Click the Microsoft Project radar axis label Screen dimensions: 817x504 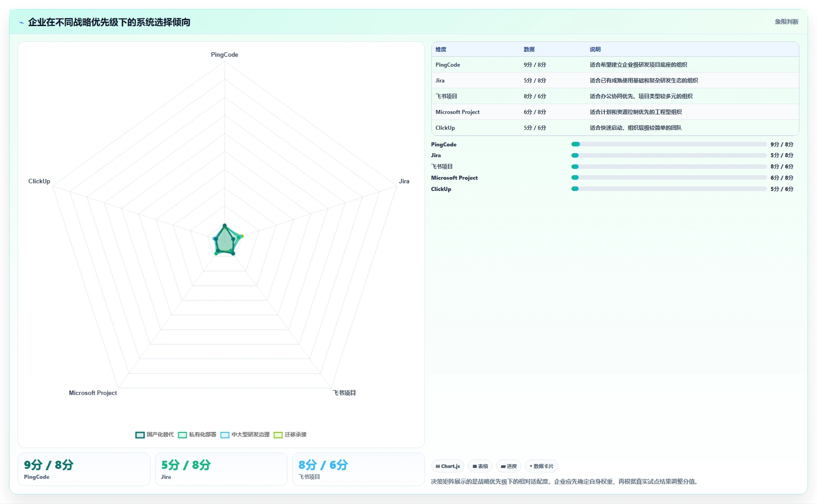(93, 393)
